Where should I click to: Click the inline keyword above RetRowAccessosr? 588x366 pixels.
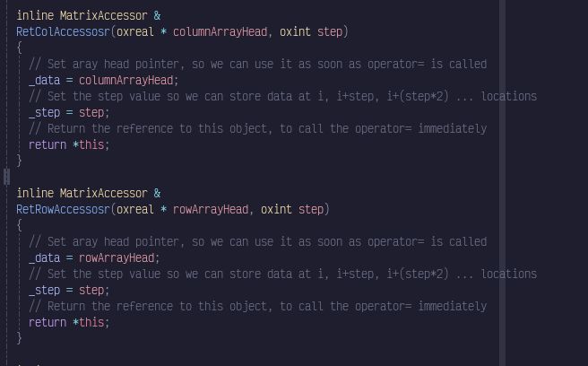coord(35,194)
